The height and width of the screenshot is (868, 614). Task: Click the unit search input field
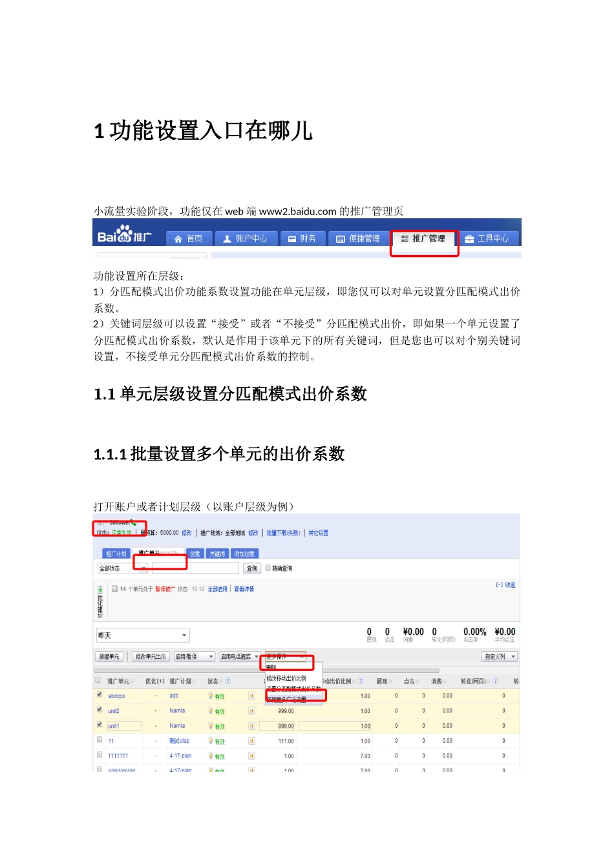pyautogui.click(x=195, y=568)
